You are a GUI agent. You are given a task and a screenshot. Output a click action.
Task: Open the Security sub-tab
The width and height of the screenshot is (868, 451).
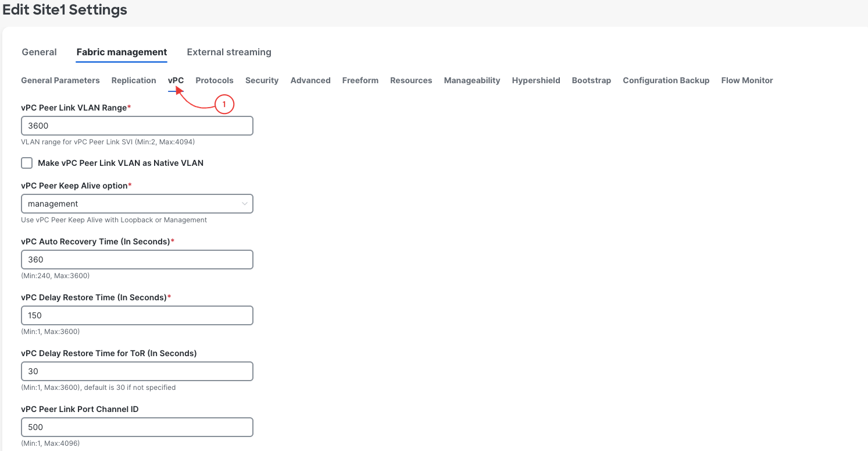click(262, 80)
